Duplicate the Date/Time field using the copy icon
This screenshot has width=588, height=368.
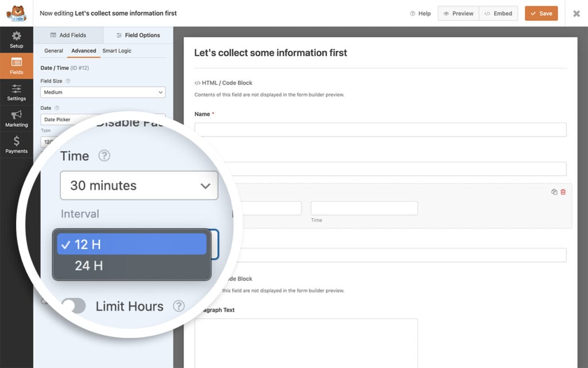click(553, 191)
